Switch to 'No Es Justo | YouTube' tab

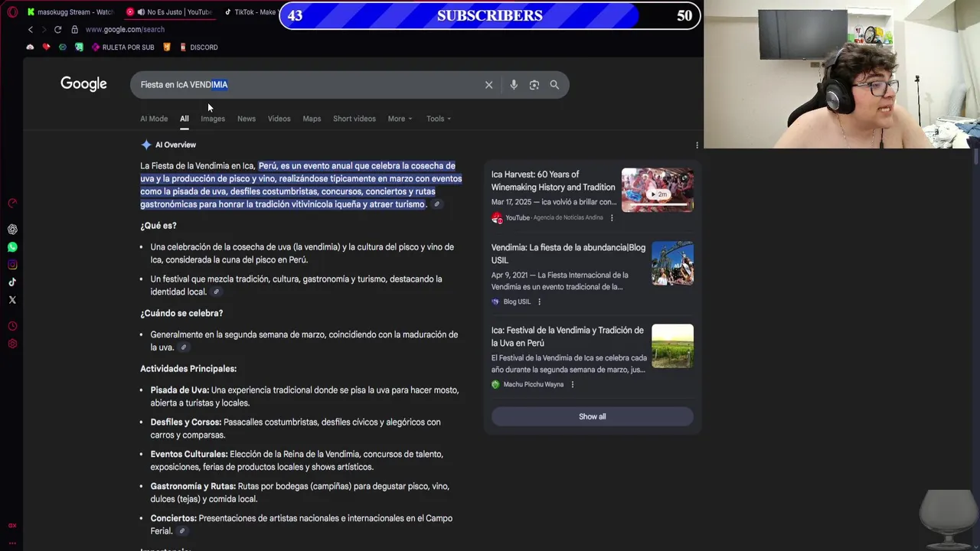click(x=168, y=12)
